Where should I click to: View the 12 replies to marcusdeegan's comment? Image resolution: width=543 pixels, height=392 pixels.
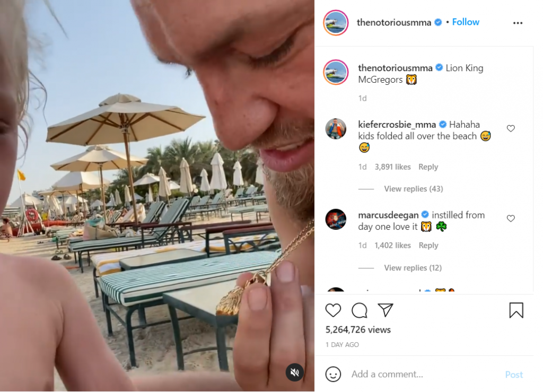(x=413, y=267)
